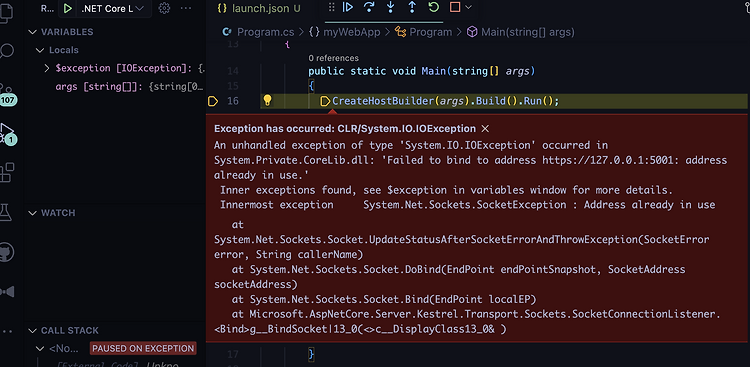Open launch.json via the gear icon

point(164,8)
